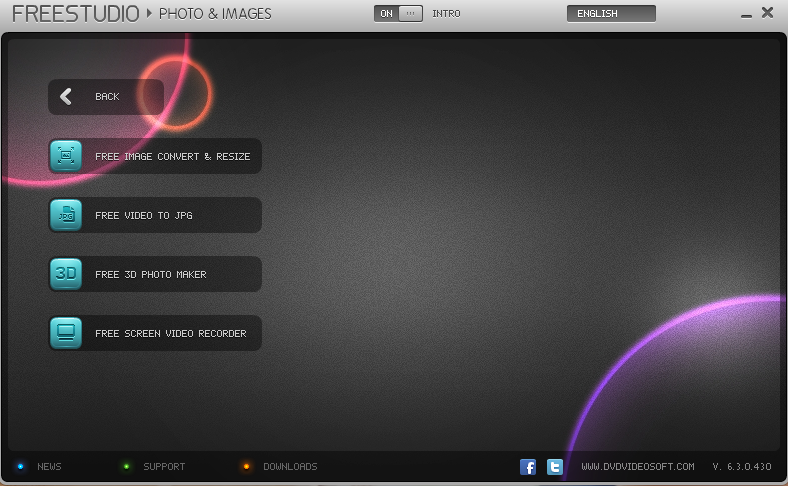Click the screen recorder monitor icon

coord(66,333)
